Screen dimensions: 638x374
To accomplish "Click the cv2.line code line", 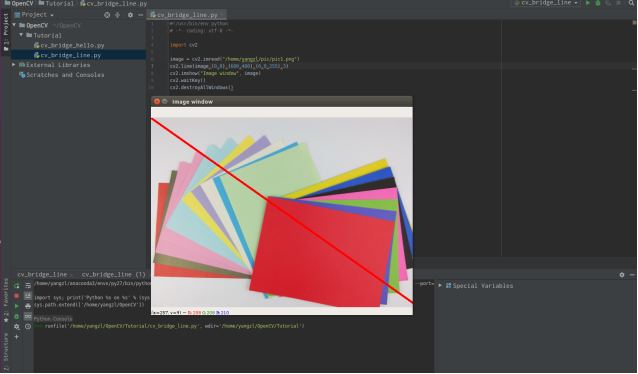I will [229, 66].
